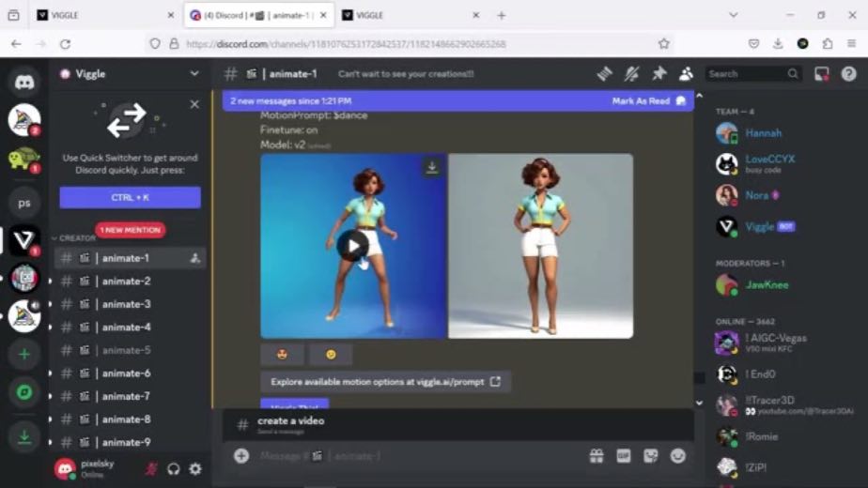
Task: Click the second emoji reaction
Action: [331, 355]
